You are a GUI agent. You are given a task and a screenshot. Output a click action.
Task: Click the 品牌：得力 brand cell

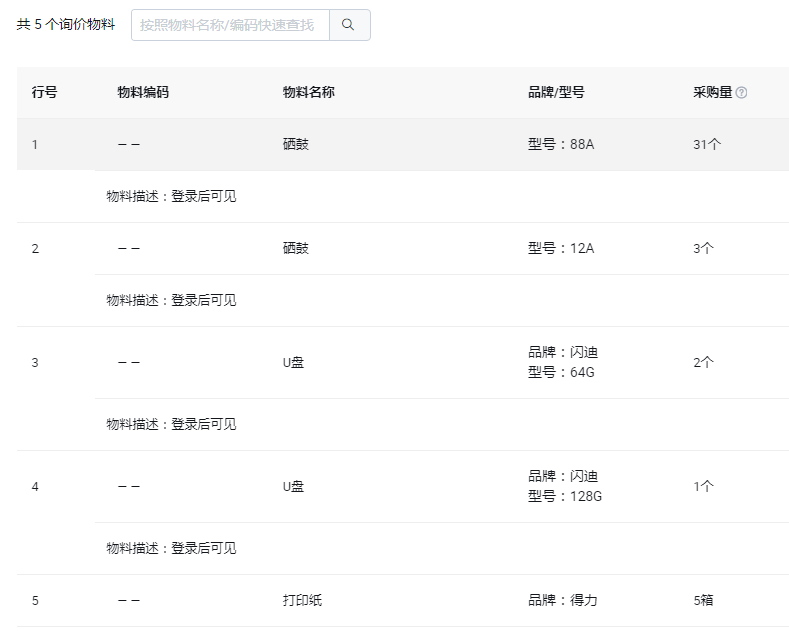pos(563,600)
